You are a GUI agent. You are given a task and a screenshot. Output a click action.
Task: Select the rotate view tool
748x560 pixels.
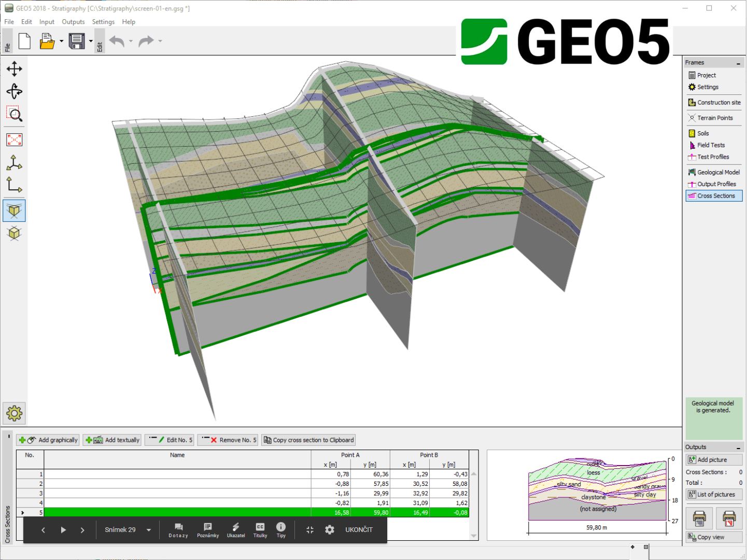(x=14, y=92)
